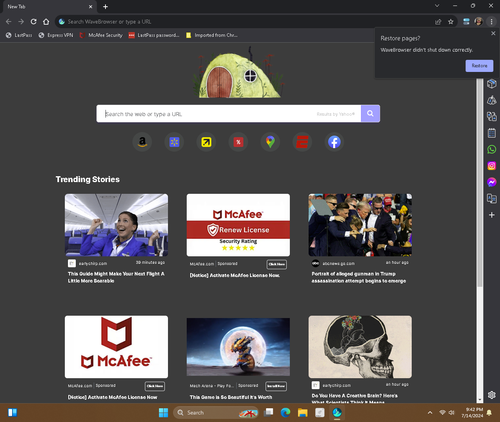This screenshot has width=500, height=422.
Task: Close the New Tab tab
Action: pos(90,7)
